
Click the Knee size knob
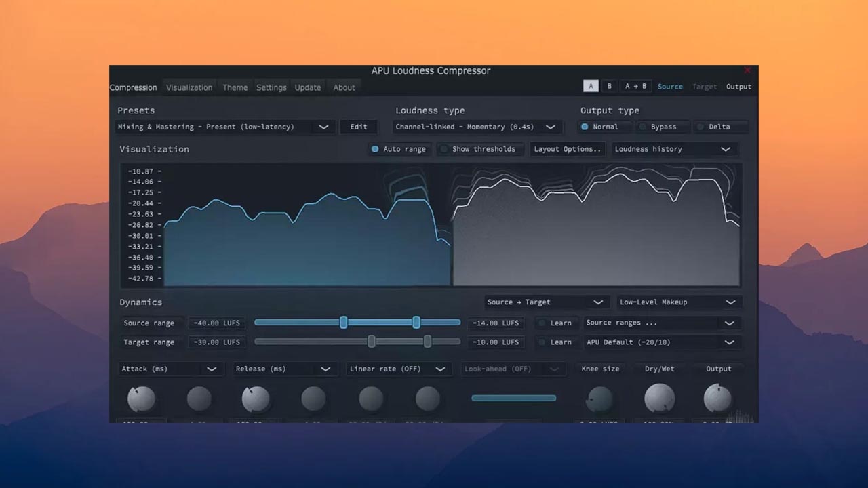coord(599,400)
